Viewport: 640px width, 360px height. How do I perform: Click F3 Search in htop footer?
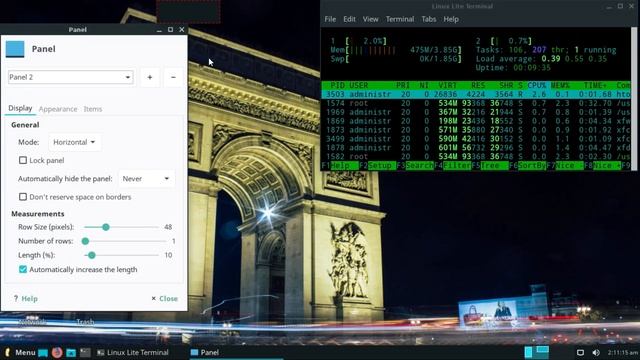(x=415, y=166)
